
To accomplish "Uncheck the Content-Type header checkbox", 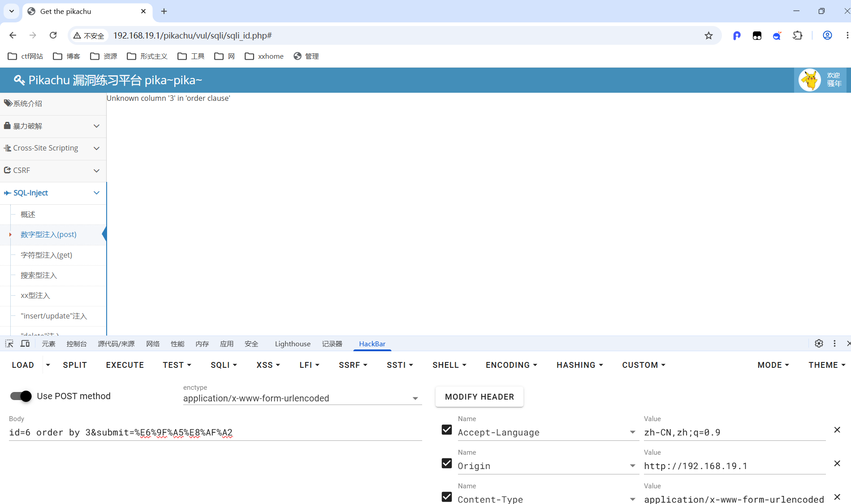I will [447, 497].
